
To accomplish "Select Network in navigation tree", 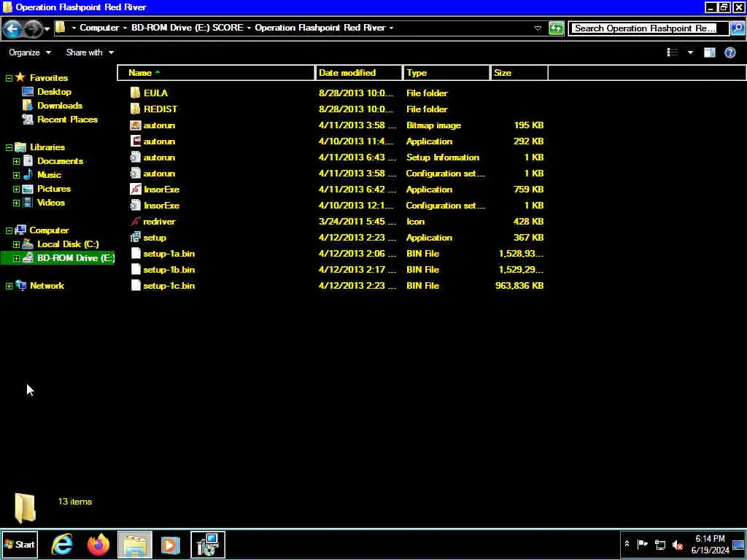I will point(47,285).
